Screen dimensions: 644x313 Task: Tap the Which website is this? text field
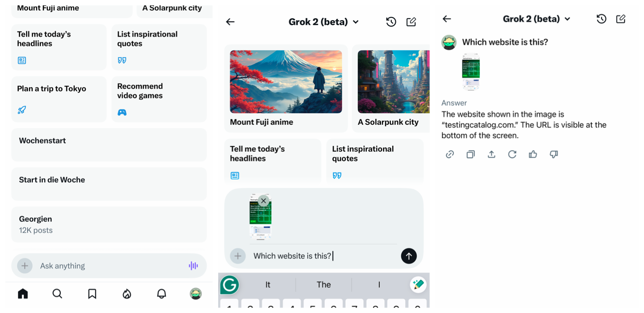click(324, 256)
